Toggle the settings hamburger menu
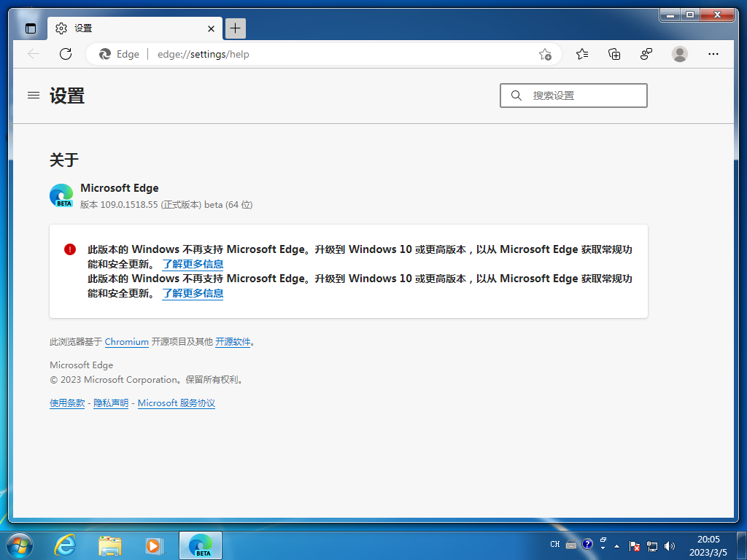Screen dimensions: 747x560 34,96
